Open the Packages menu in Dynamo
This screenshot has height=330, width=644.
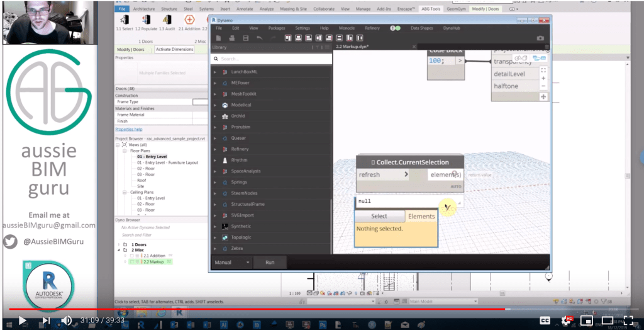pyautogui.click(x=276, y=28)
